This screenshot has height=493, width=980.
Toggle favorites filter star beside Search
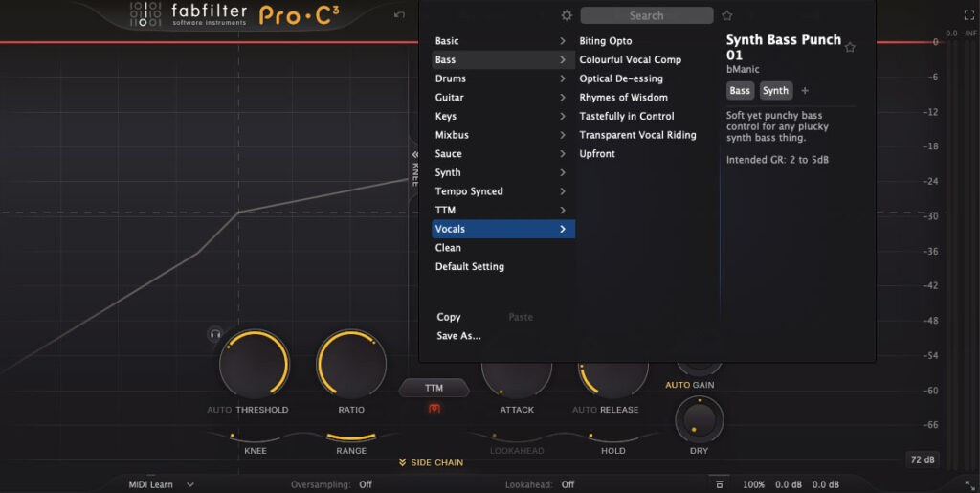click(x=727, y=15)
